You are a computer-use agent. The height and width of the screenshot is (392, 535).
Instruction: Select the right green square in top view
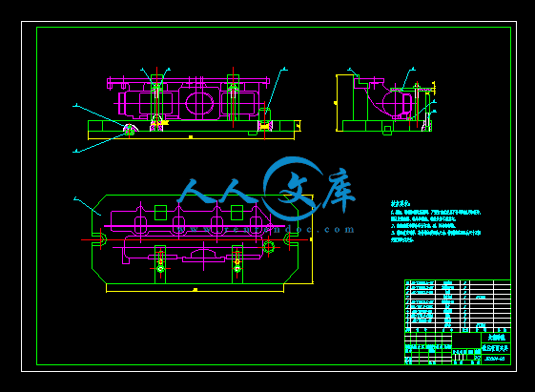coord(237,213)
